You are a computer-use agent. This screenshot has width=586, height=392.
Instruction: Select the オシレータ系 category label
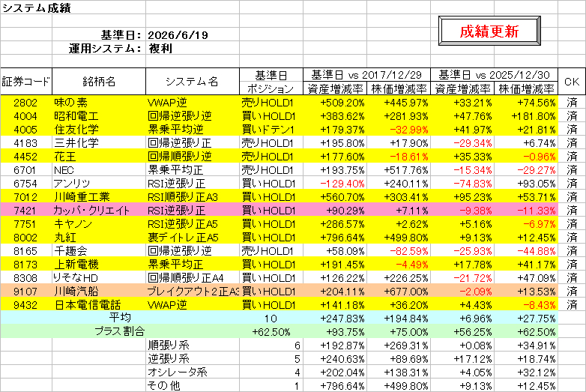(193, 372)
